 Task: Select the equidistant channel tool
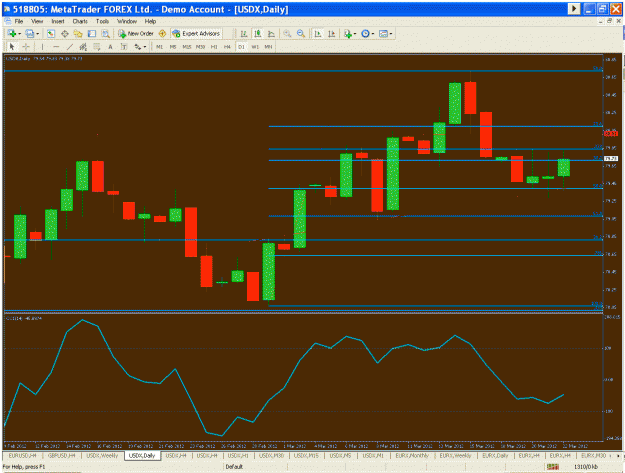pyautogui.click(x=83, y=47)
